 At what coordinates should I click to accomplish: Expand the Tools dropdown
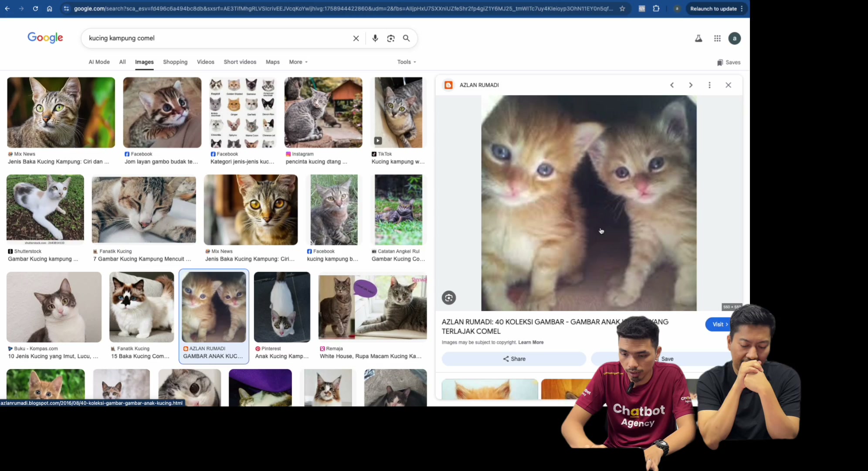point(407,62)
